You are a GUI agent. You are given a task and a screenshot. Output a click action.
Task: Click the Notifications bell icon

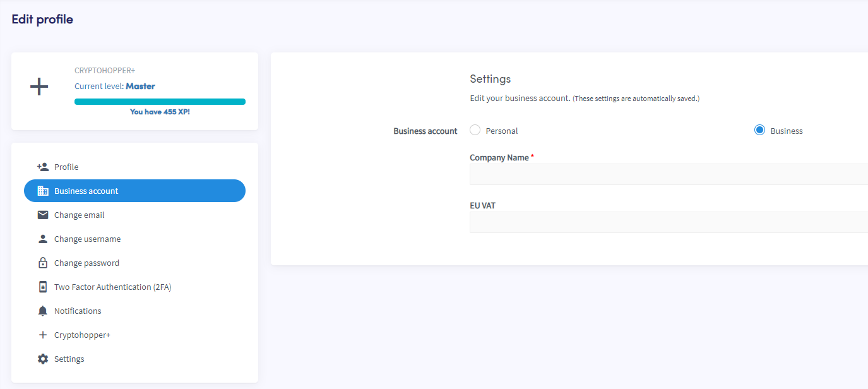pos(43,311)
